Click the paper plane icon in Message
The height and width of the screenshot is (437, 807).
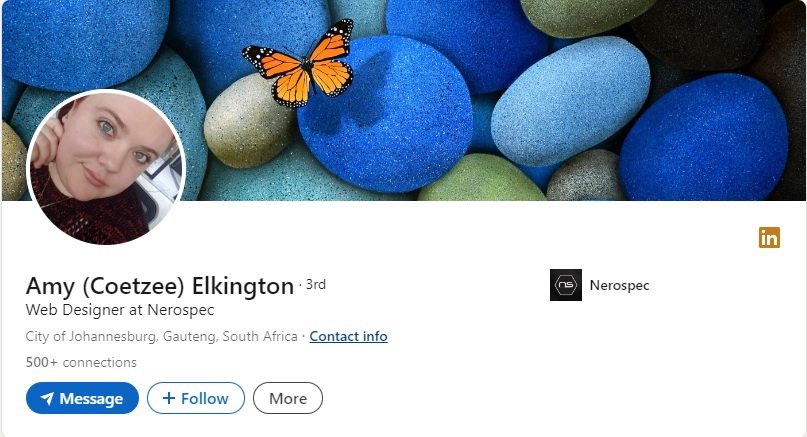(47, 398)
